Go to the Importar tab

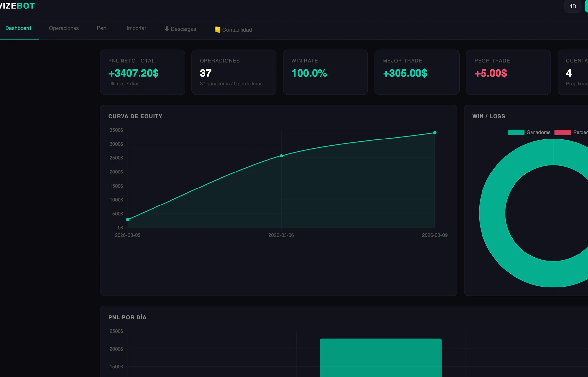pos(137,28)
